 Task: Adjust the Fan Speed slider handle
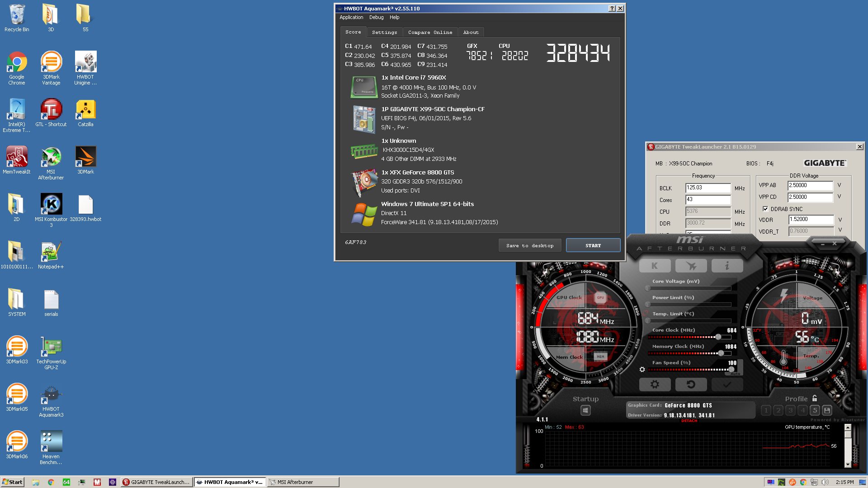pos(731,370)
